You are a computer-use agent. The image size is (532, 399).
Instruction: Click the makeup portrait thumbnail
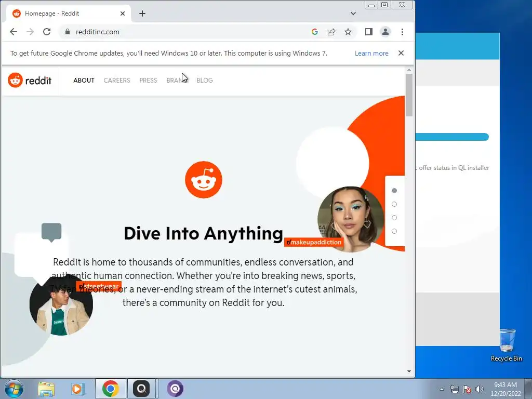pyautogui.click(x=351, y=219)
